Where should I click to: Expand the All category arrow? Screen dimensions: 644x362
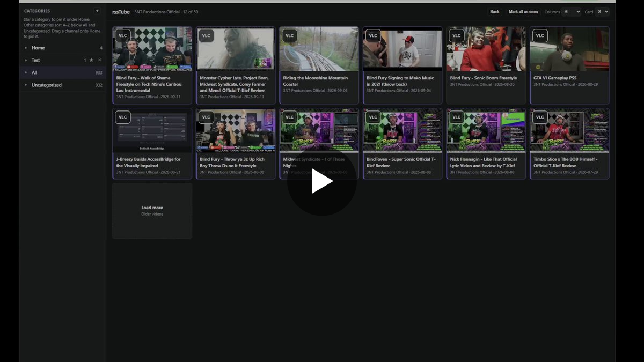(26, 72)
